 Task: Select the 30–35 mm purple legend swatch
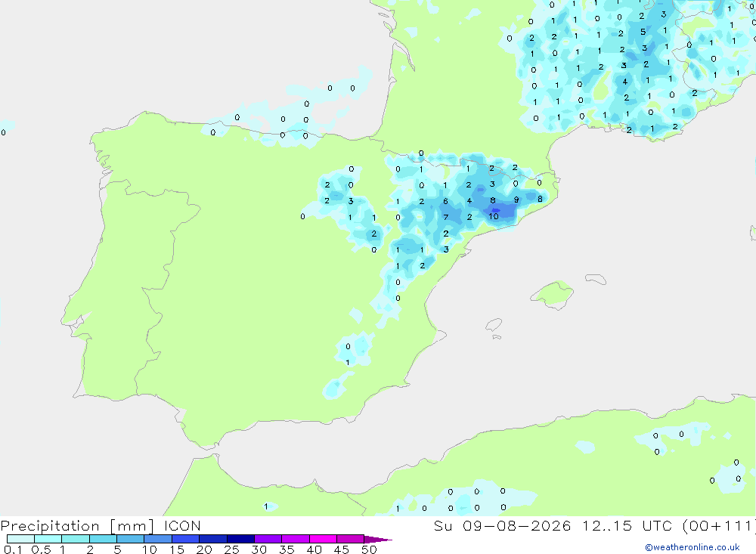268,539
